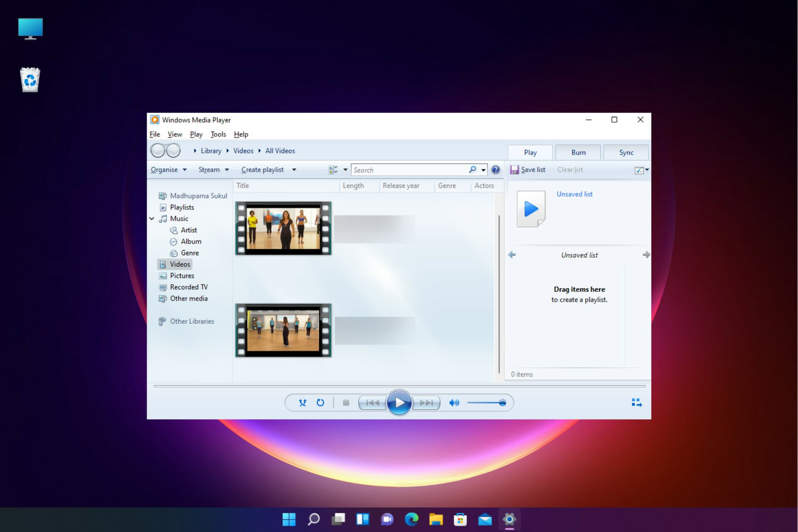Click the Windows Media Player title icon
Screen dimensions: 798x532
(x=155, y=120)
